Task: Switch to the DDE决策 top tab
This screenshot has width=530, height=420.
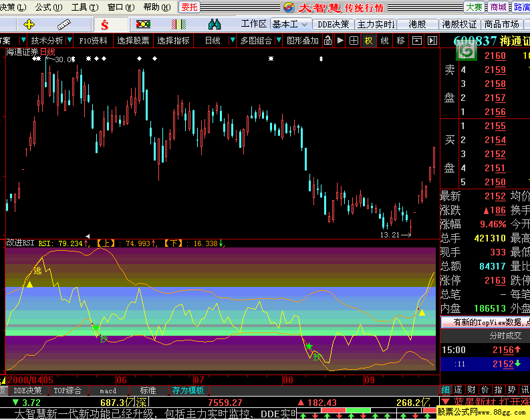Action: (334, 24)
